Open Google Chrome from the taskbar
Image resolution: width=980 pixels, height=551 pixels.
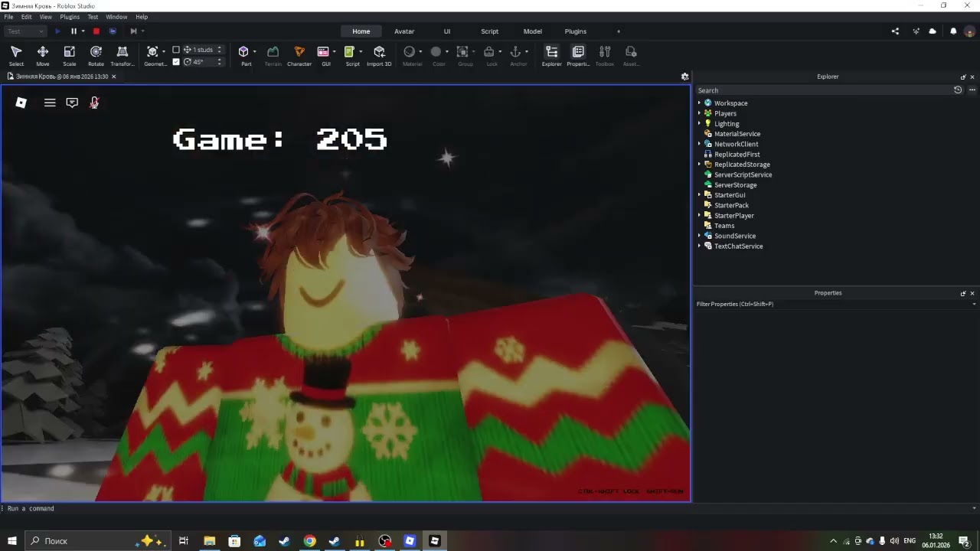click(x=309, y=541)
